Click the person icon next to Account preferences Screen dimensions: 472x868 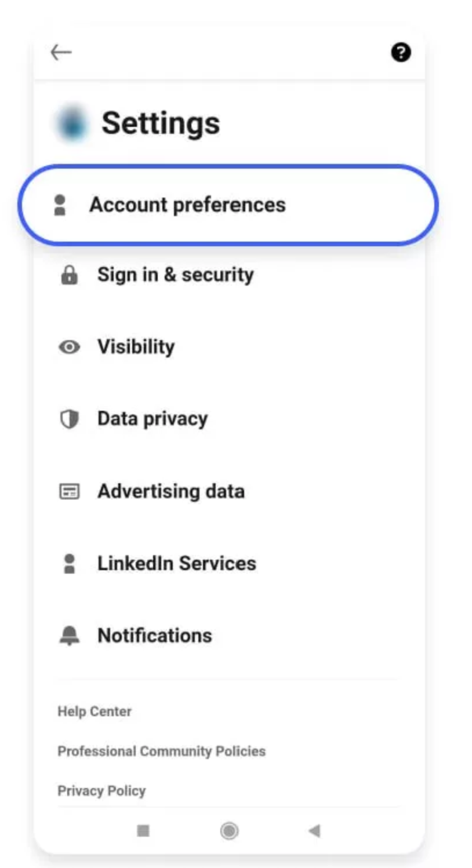tap(60, 205)
